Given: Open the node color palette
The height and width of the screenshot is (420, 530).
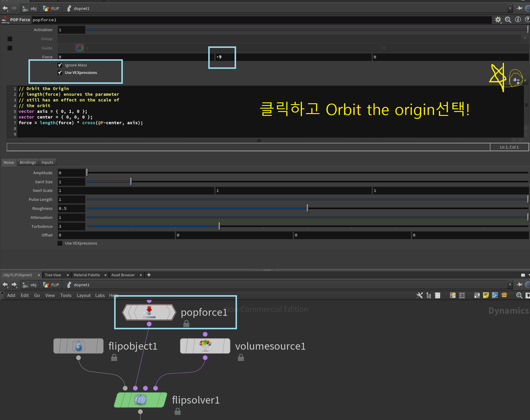Looking at the screenshot, I should [x=453, y=295].
